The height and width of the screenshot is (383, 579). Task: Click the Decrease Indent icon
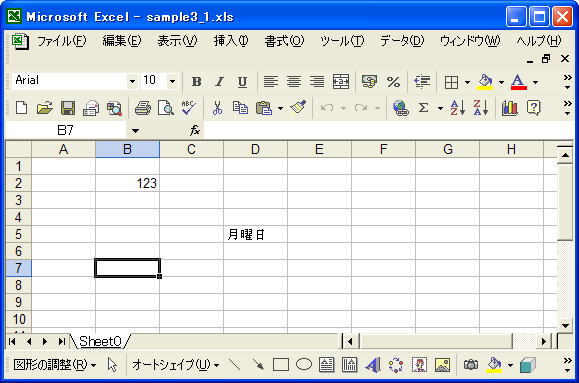pyautogui.click(x=422, y=82)
